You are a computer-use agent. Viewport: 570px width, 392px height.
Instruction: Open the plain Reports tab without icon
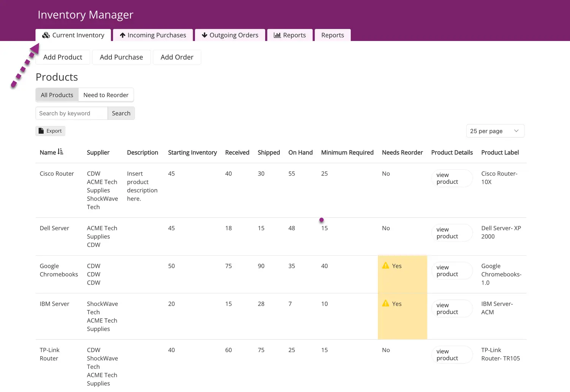(332, 35)
